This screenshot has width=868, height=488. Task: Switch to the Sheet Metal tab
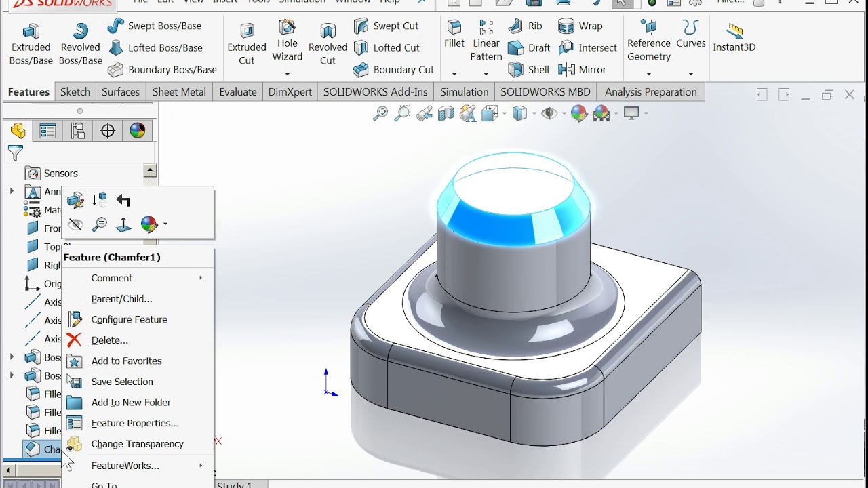pos(180,92)
